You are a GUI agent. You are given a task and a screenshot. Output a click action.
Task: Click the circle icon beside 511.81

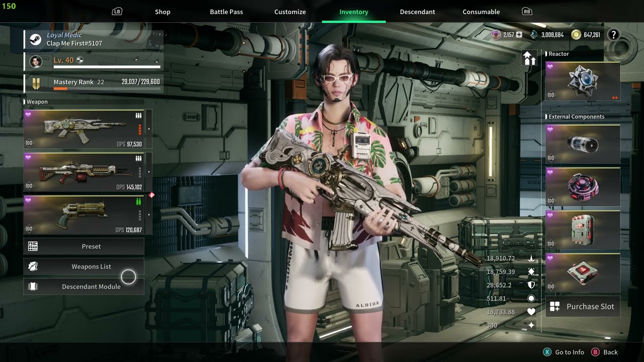tap(531, 299)
